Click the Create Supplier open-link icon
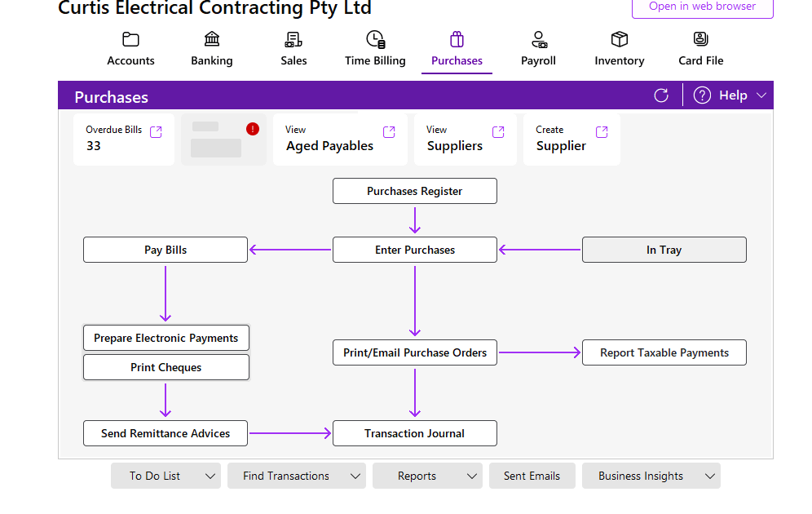Image resolution: width=812 pixels, height=514 pixels. pos(602,131)
